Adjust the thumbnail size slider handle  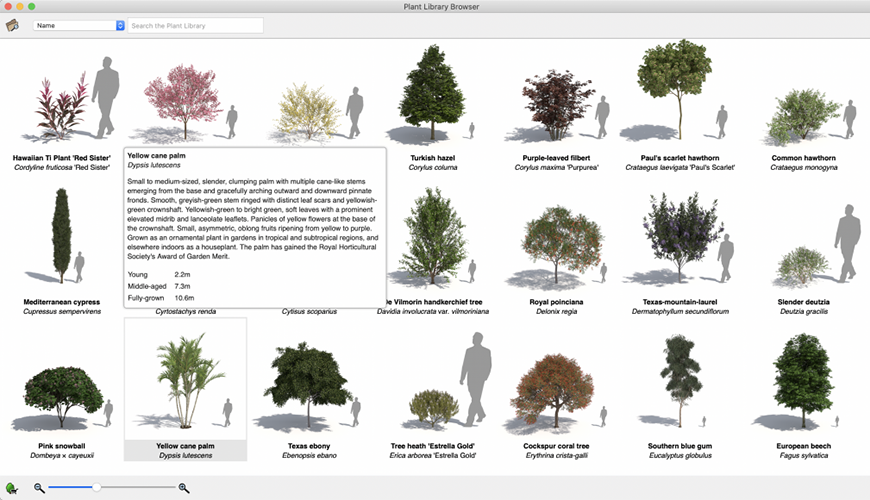[97, 488]
